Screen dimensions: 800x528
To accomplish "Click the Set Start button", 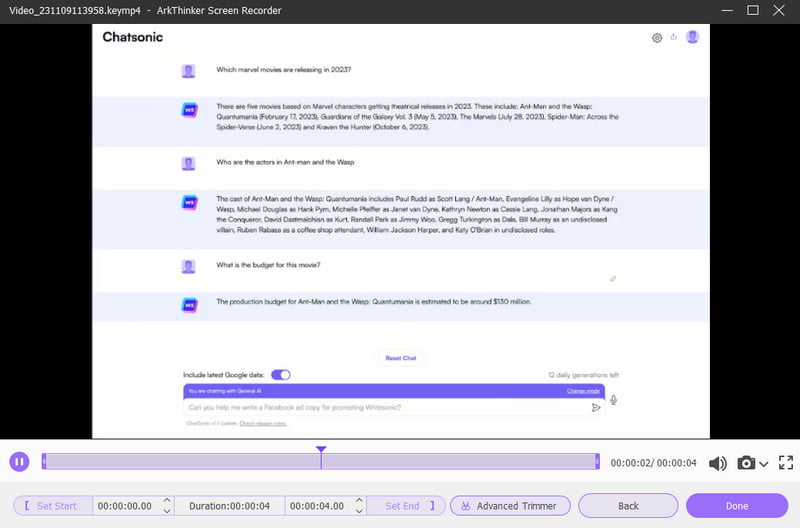I will click(53, 506).
